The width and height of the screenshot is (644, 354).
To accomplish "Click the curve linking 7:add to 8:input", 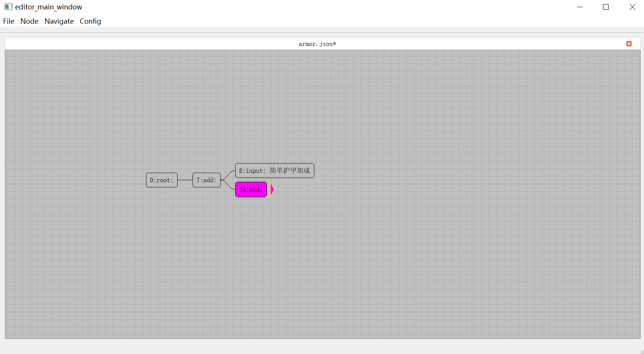I will tap(228, 174).
